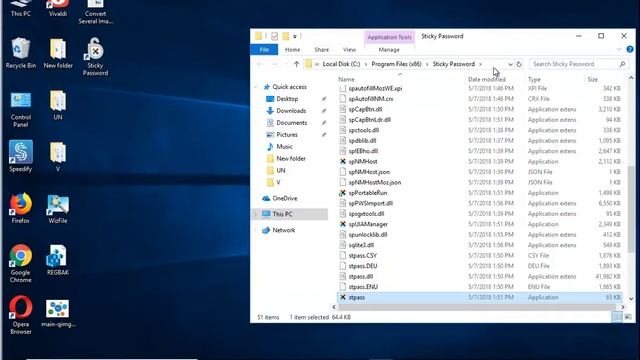Open Desktop in the navigation pane
Screen dimensions: 640x360
click(x=287, y=99)
